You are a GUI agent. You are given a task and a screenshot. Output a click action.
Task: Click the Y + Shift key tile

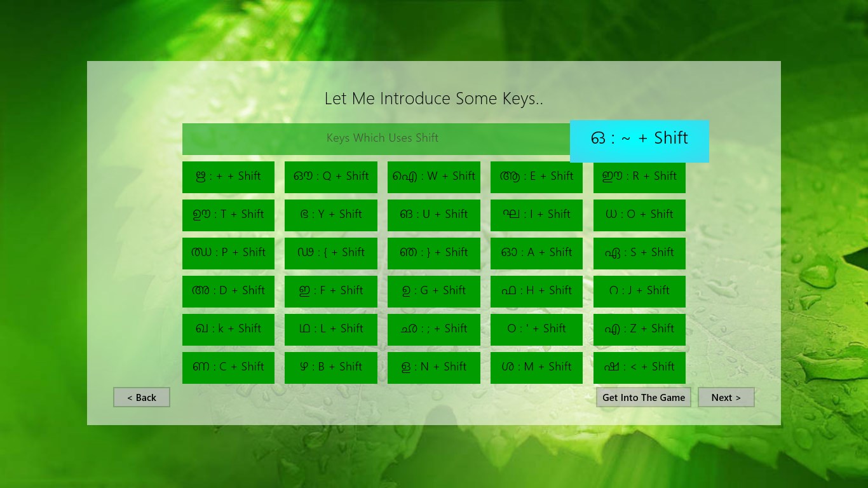[330, 215]
